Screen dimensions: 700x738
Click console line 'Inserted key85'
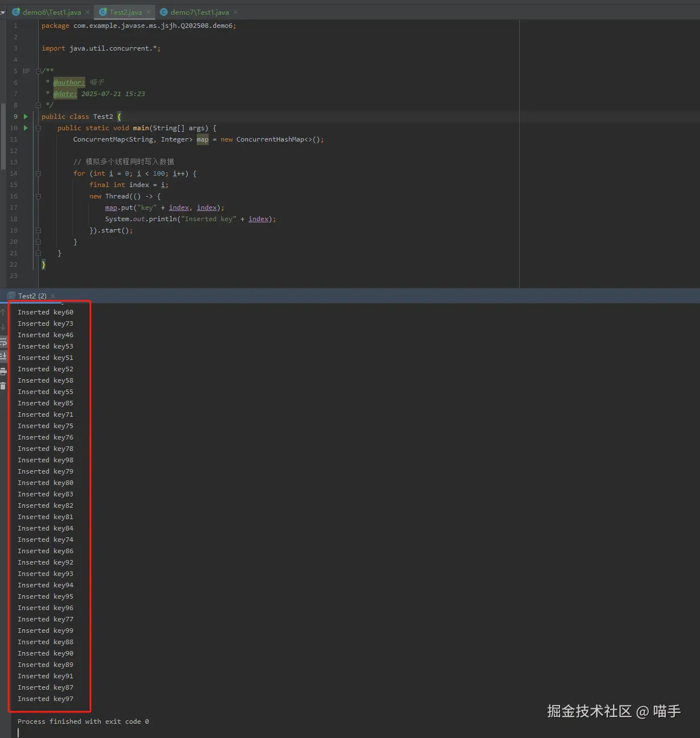pyautogui.click(x=45, y=403)
